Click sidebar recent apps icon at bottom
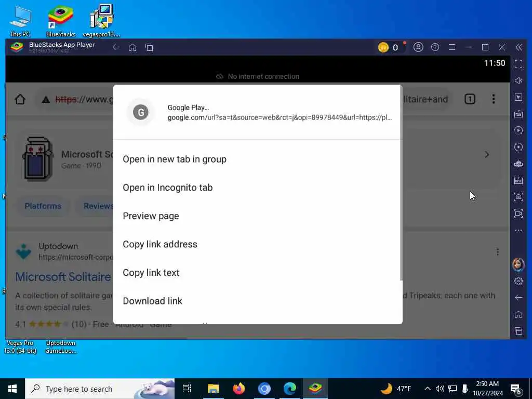This screenshot has width=532, height=399. point(518,331)
